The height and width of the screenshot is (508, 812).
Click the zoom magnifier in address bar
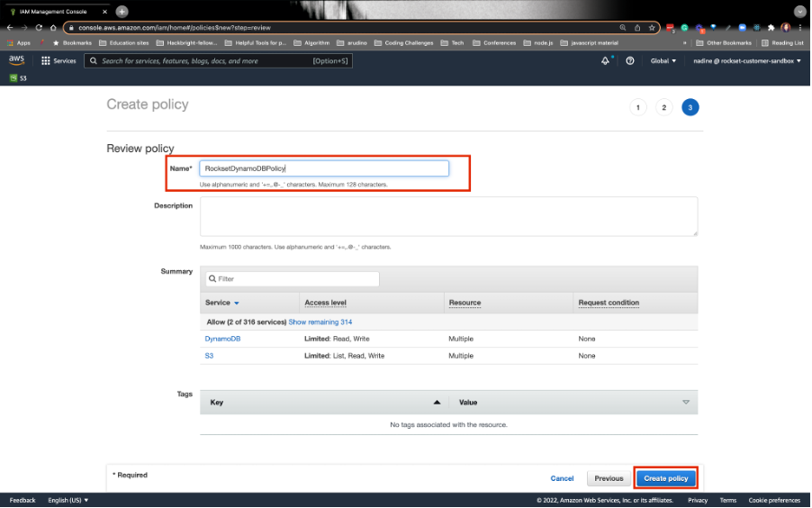point(623,28)
